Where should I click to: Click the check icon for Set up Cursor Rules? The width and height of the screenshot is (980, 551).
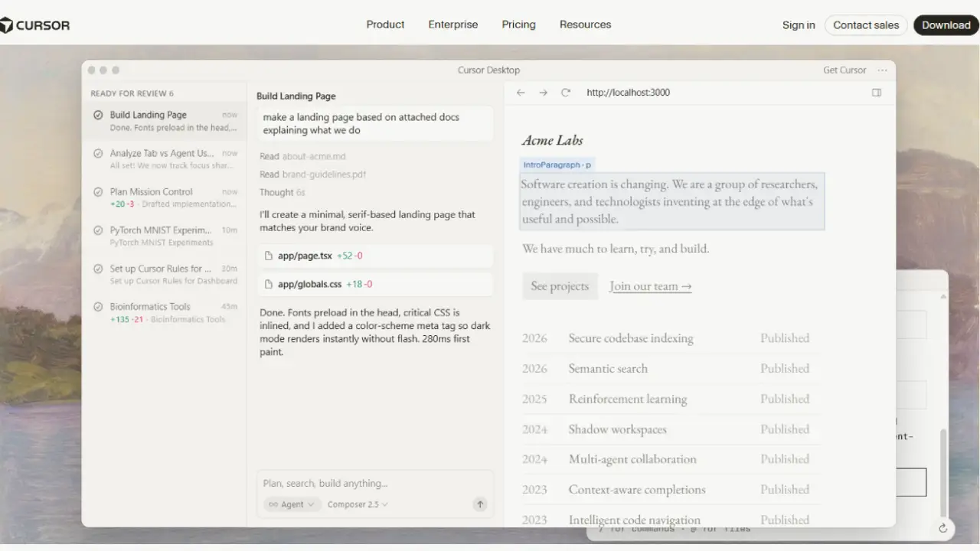(98, 269)
